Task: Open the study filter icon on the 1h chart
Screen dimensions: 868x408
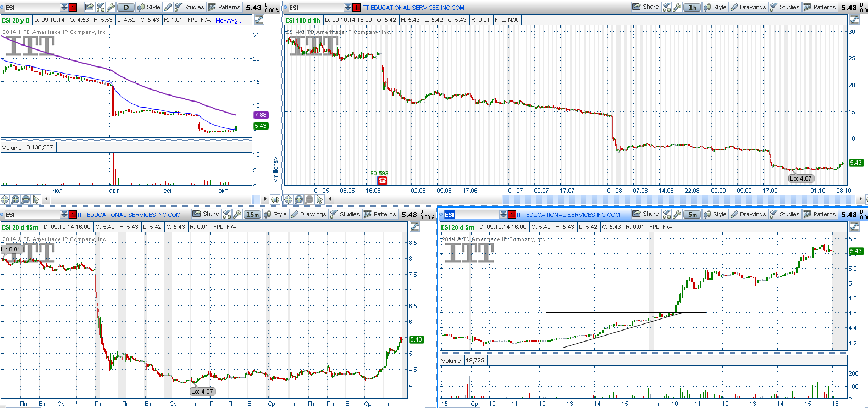Action: point(667,7)
